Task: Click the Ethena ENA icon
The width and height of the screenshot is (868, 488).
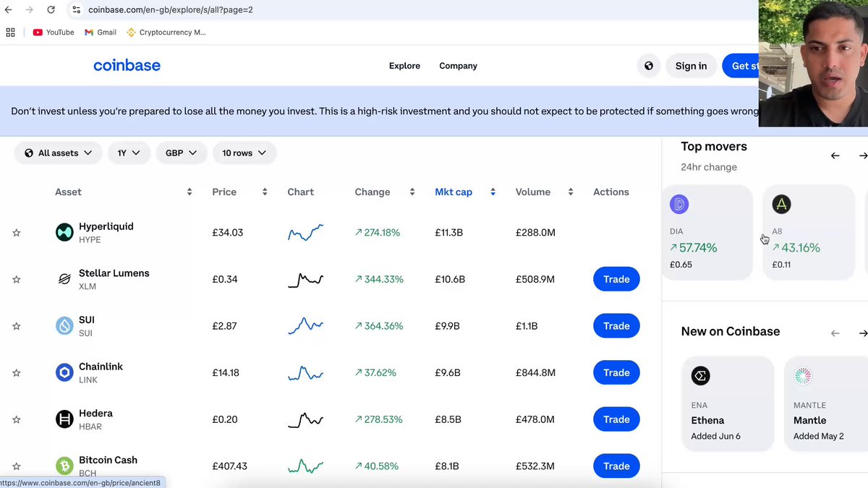Action: tap(700, 376)
